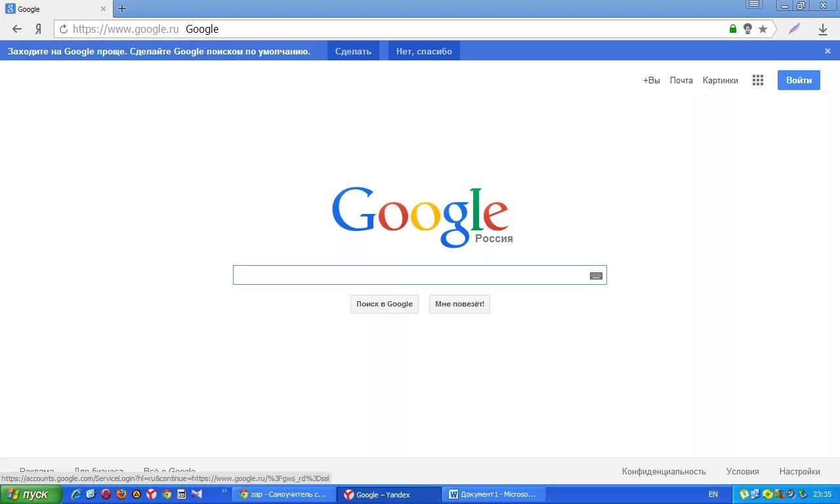Switch to Google – Yandex taskbar button

[x=389, y=495]
